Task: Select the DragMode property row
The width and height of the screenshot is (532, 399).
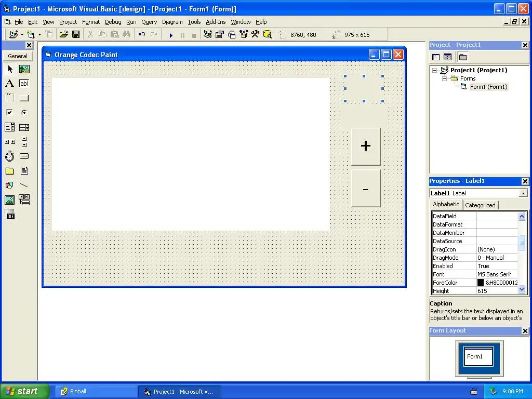Action: [x=475, y=258]
